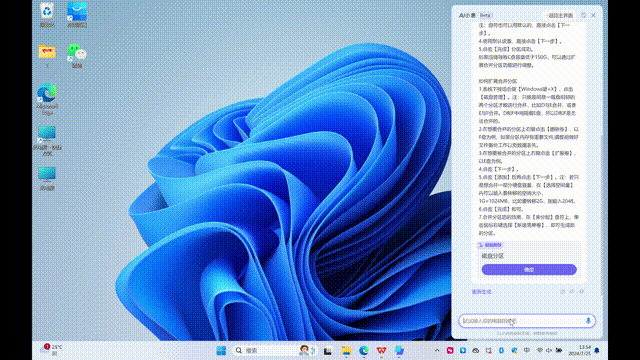
Task: Open the Windows Start menu
Action: [221, 351]
